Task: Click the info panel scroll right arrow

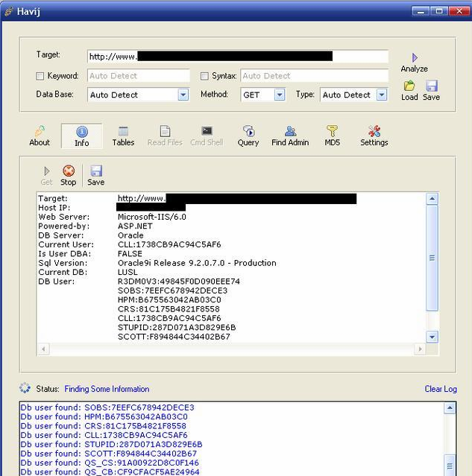Action: pos(420,349)
